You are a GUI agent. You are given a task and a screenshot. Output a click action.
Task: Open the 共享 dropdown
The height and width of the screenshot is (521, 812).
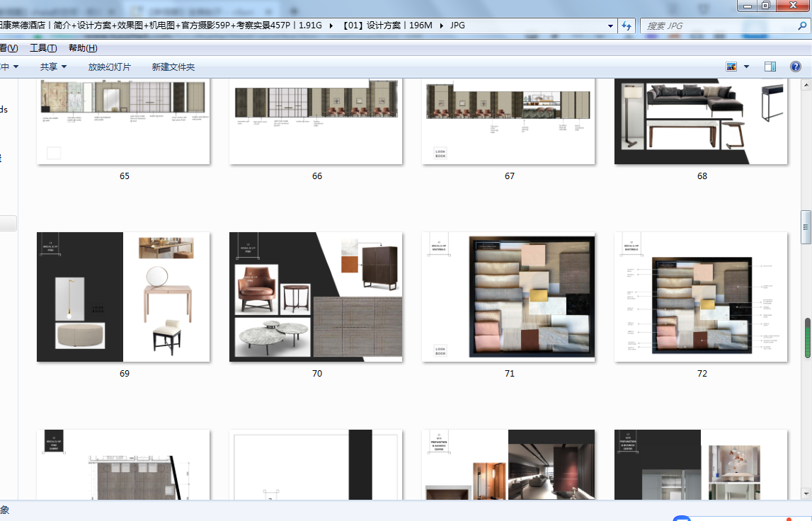point(53,67)
